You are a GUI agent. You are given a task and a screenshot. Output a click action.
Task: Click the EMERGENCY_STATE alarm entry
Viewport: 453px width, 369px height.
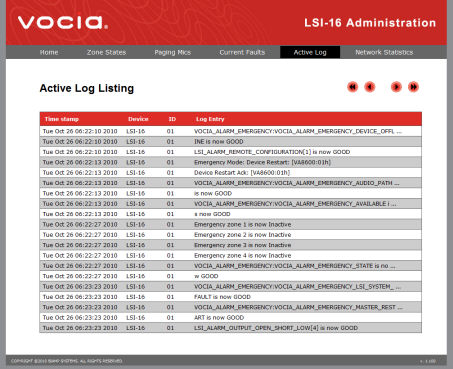230,266
